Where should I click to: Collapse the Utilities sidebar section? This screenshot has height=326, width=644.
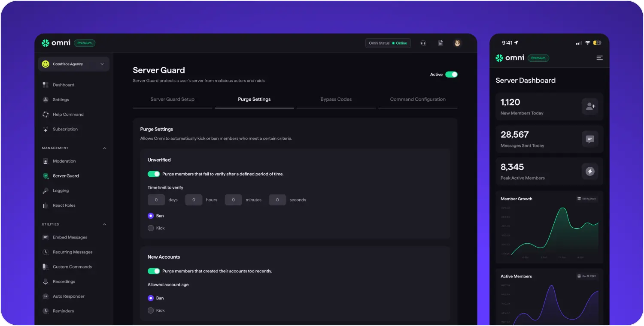coord(104,224)
